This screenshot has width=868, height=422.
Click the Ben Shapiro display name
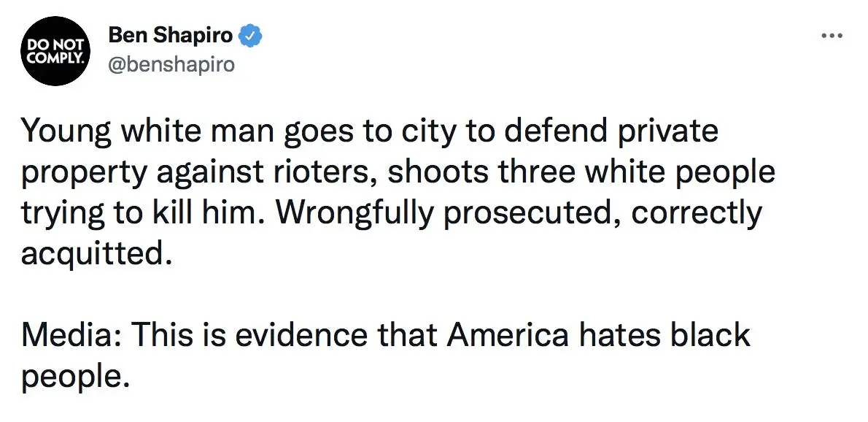tap(171, 34)
